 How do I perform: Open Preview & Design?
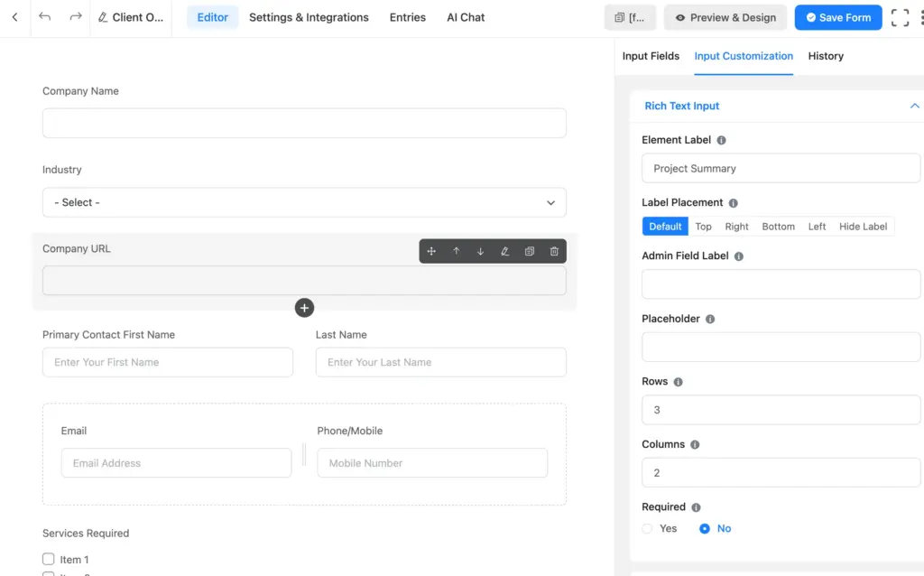[x=725, y=18]
